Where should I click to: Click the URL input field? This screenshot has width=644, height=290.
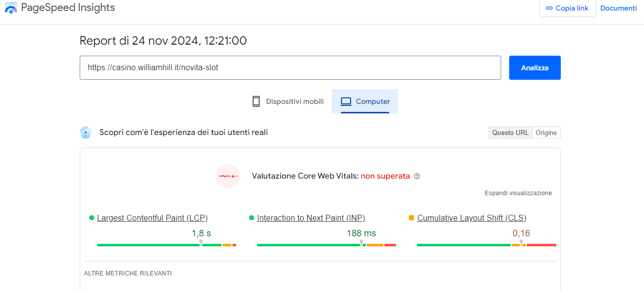click(290, 68)
